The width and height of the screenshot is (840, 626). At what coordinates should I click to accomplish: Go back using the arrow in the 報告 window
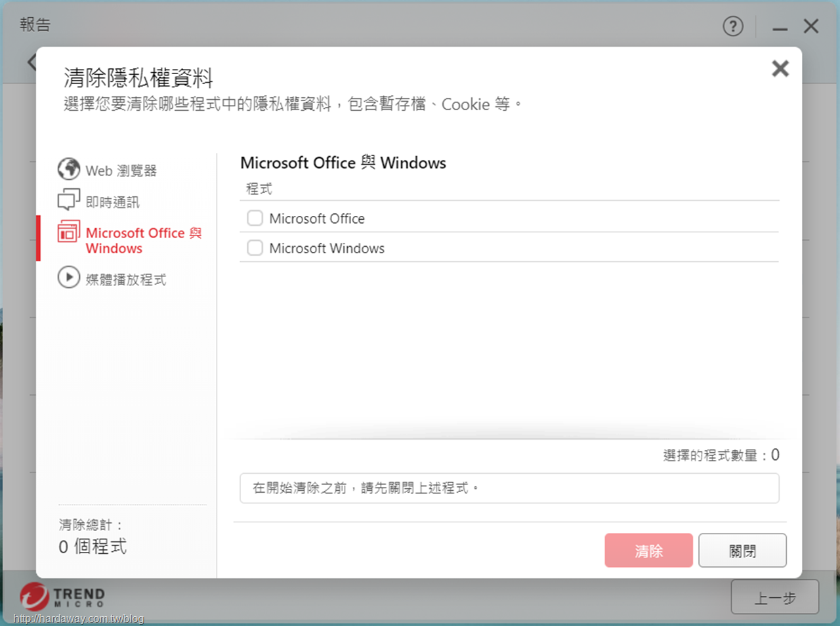coord(31,62)
